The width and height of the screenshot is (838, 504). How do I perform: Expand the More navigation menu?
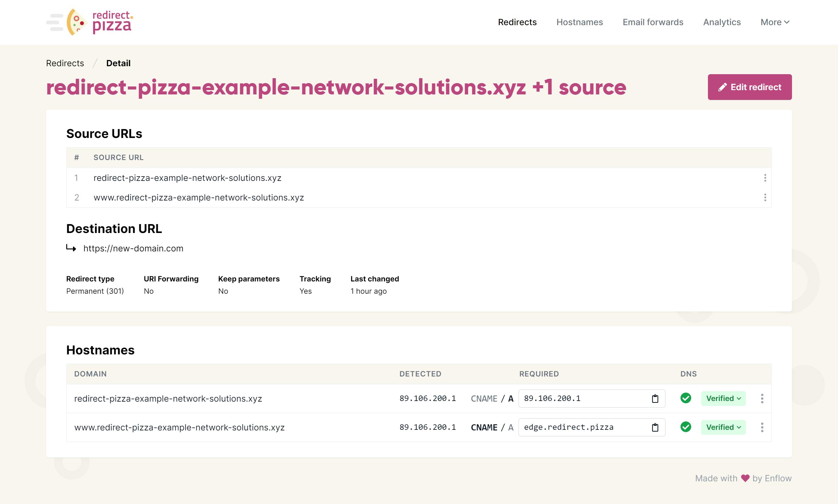775,22
